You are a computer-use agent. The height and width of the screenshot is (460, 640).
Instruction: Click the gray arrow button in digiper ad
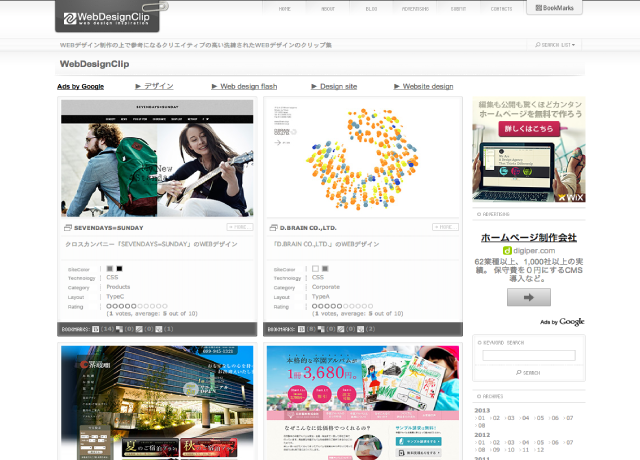click(x=529, y=297)
